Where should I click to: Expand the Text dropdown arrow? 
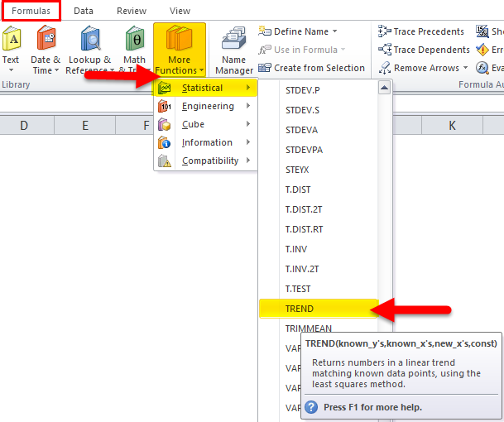(11, 70)
